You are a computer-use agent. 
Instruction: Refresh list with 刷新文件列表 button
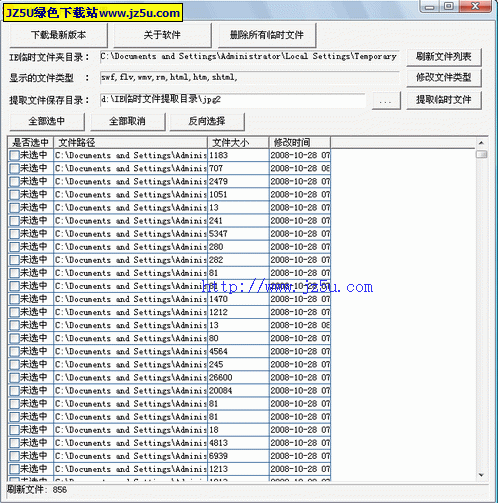point(444,57)
